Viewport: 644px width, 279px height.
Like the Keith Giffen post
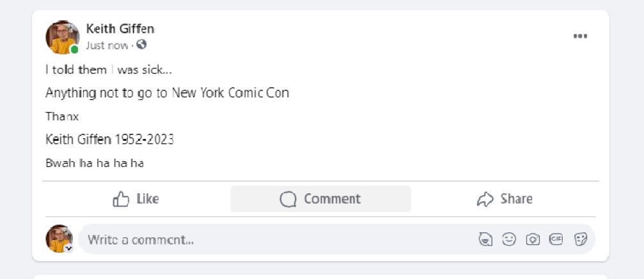(136, 199)
